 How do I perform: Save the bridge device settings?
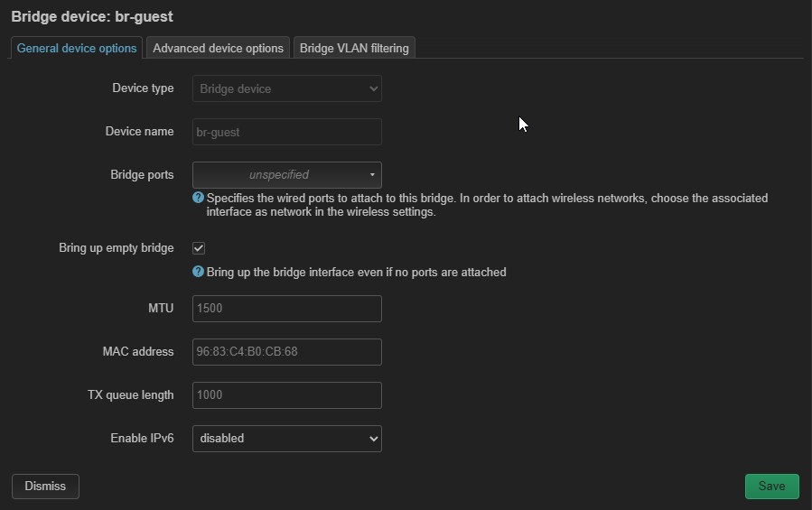(x=771, y=487)
